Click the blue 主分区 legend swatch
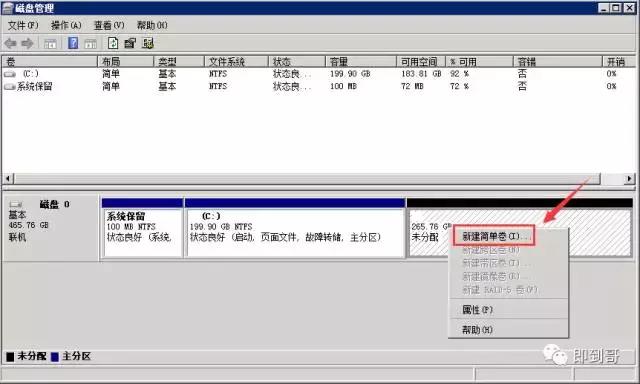The image size is (640, 384). 55,357
